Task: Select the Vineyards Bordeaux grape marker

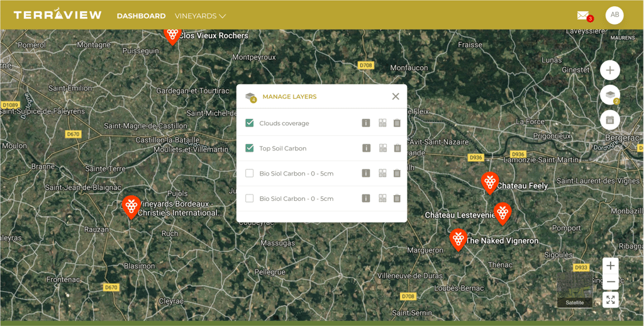Action: tap(131, 206)
